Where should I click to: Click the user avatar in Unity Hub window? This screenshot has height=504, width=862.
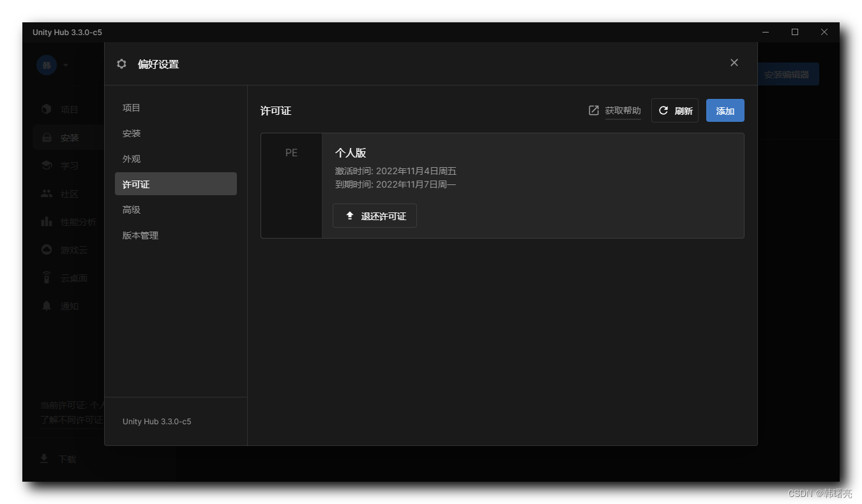(x=47, y=65)
